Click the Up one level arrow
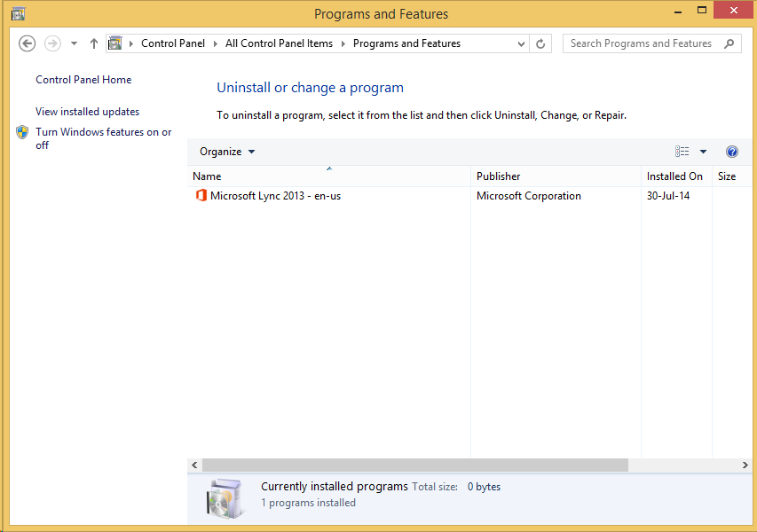Viewport: 757px width, 532px height. point(94,43)
